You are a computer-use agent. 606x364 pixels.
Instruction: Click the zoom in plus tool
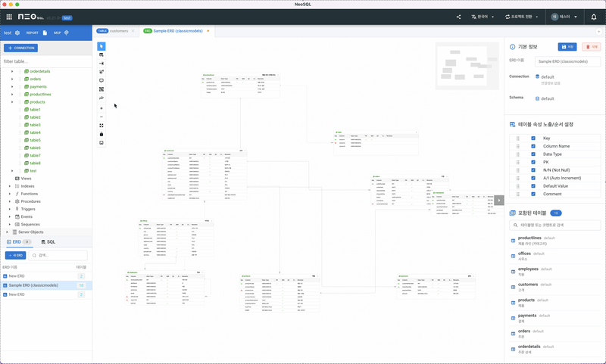(x=102, y=108)
